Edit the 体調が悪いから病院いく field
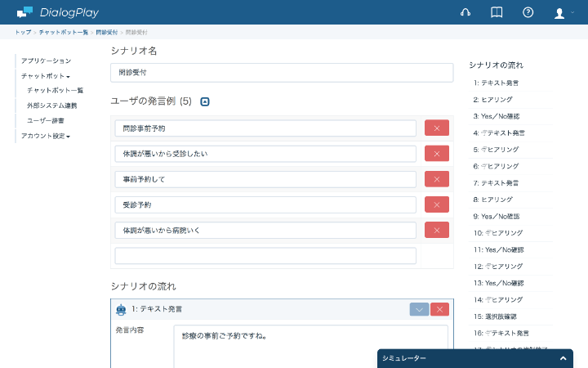Viewport: 588px width, 368px height. [x=265, y=231]
